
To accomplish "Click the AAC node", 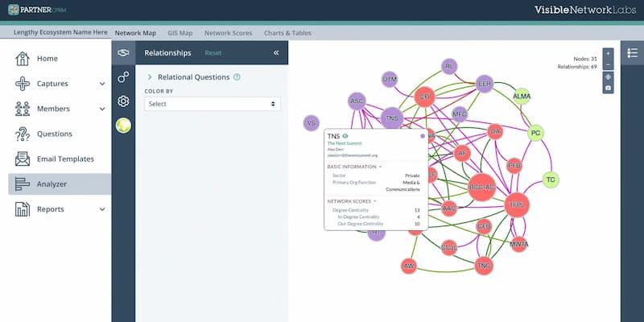I will point(449,208).
